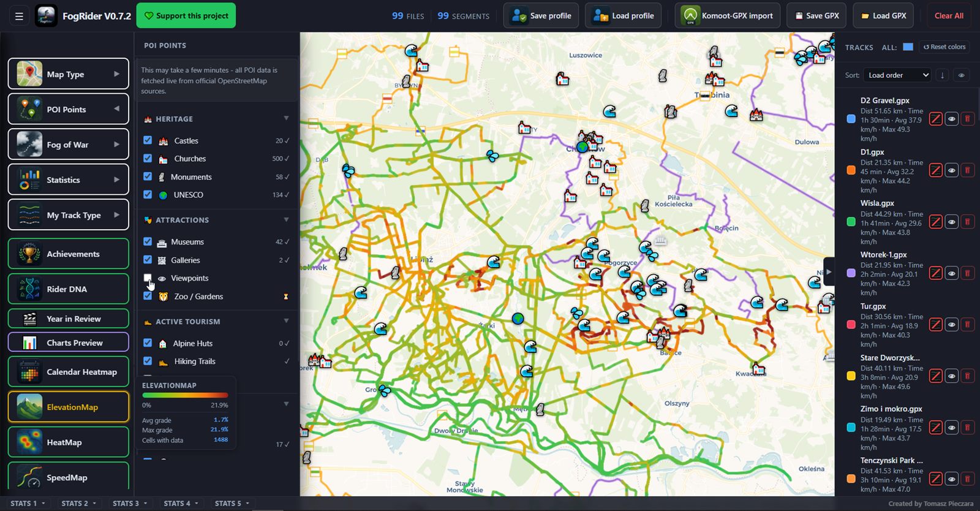Open the hamburger menu icon

19,16
